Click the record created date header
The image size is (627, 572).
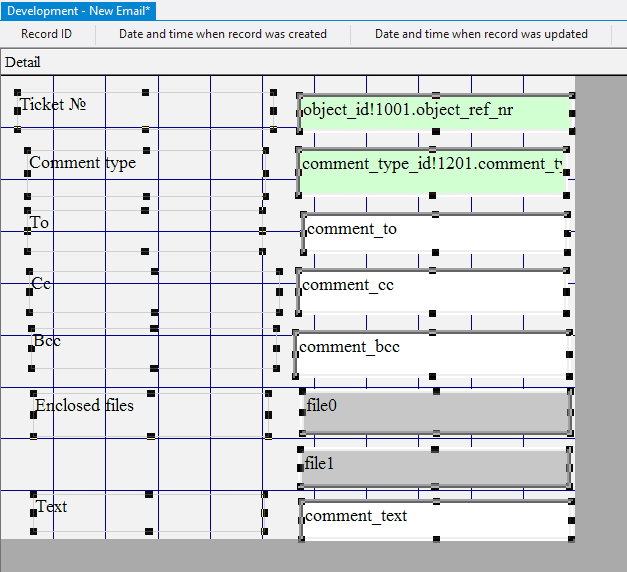[x=223, y=34]
